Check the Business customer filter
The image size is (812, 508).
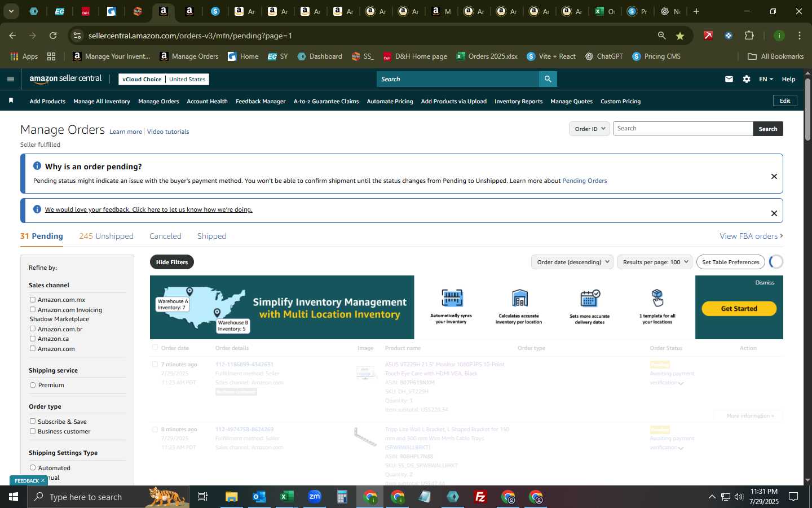[x=33, y=431]
